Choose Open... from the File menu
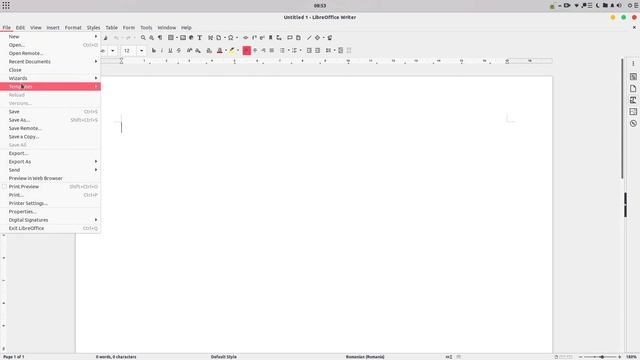 tap(50, 45)
